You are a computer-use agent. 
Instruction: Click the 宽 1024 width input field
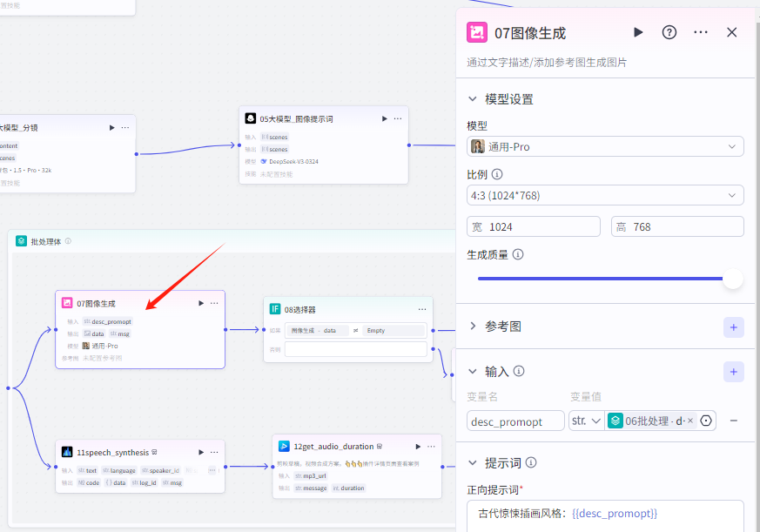[534, 226]
